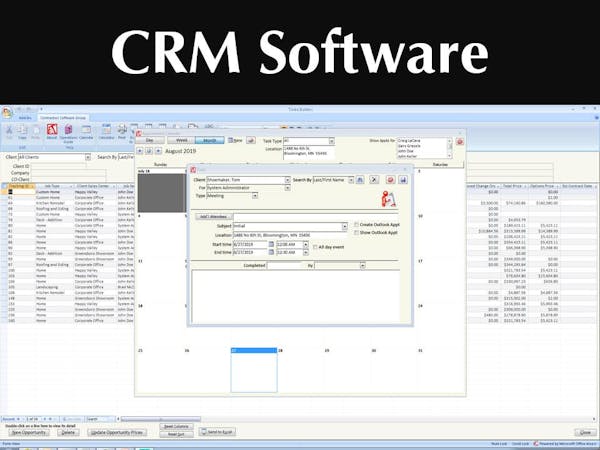Open the For dropdown showing System Administrator
This screenshot has width=600, height=450.
[x=287, y=188]
